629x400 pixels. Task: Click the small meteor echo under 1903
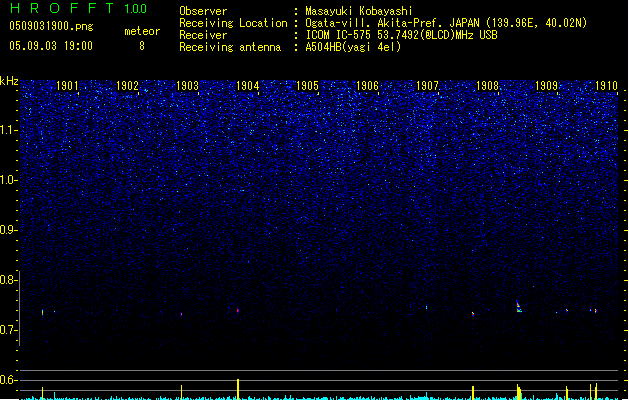(181, 314)
